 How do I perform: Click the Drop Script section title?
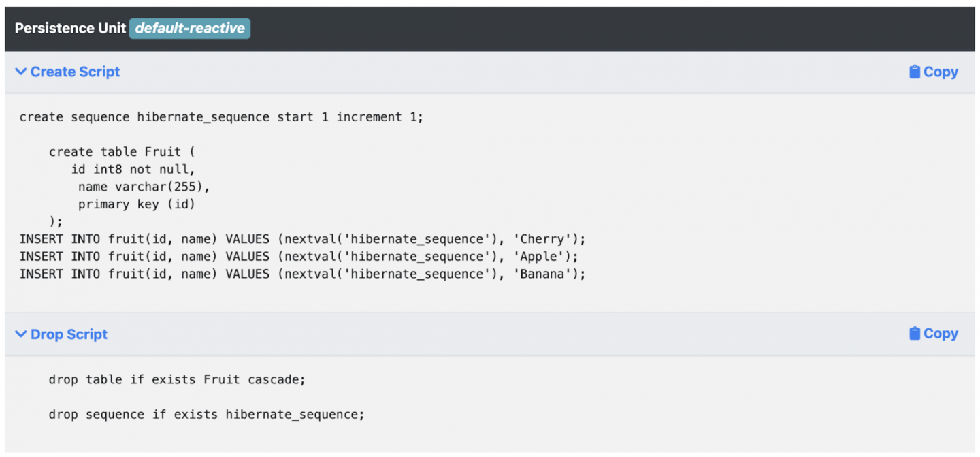coord(69,334)
